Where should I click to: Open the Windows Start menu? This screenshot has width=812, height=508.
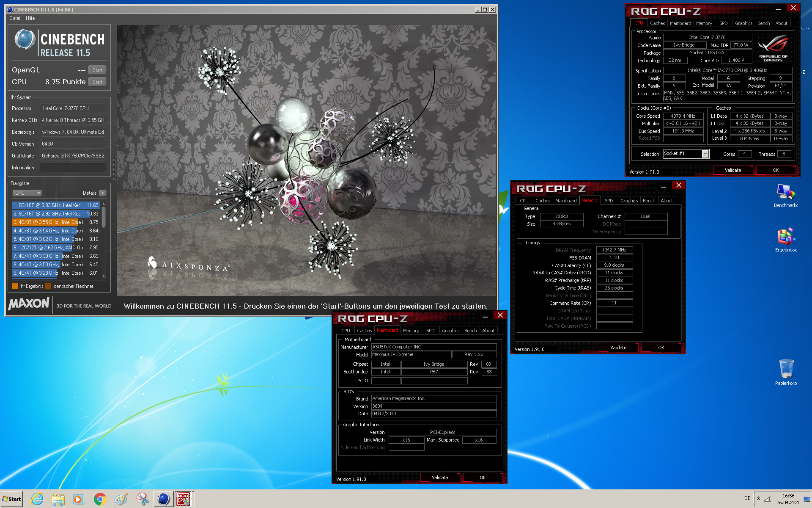click(x=11, y=499)
